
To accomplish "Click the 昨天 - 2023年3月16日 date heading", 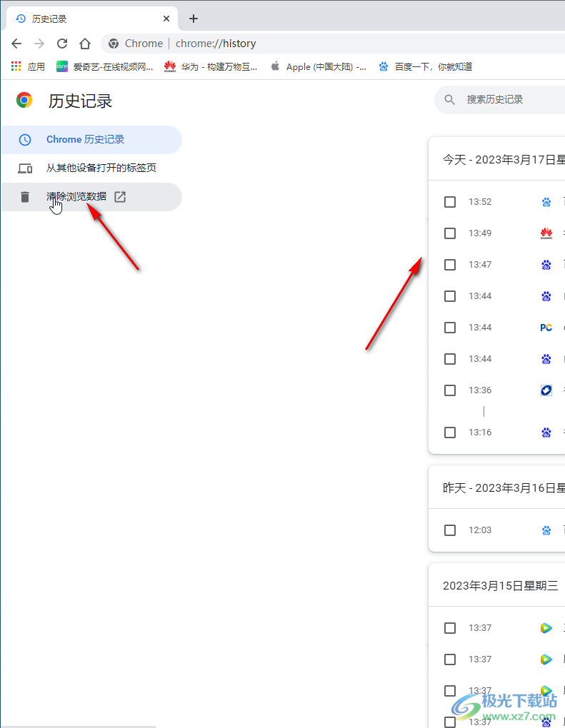I will pos(504,488).
